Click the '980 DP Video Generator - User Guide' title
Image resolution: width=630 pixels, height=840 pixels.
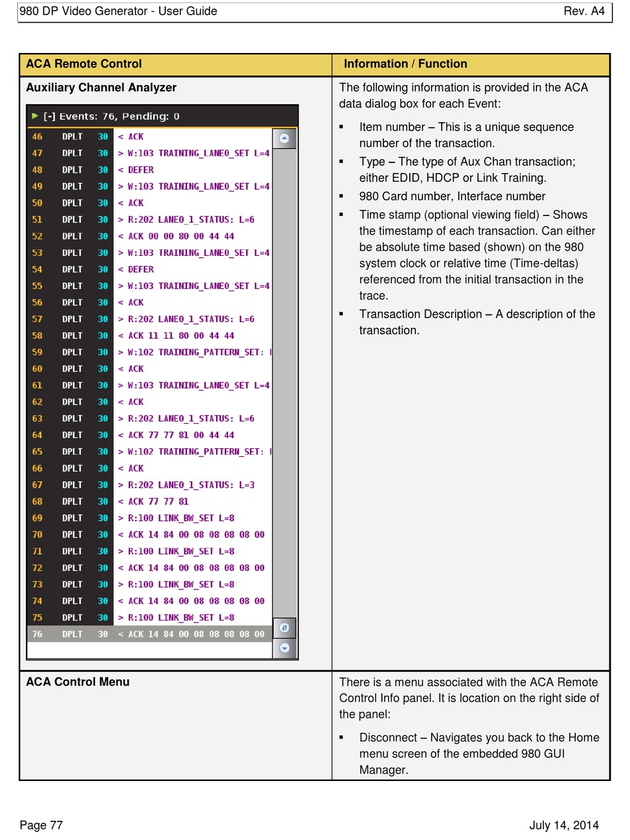point(119,11)
